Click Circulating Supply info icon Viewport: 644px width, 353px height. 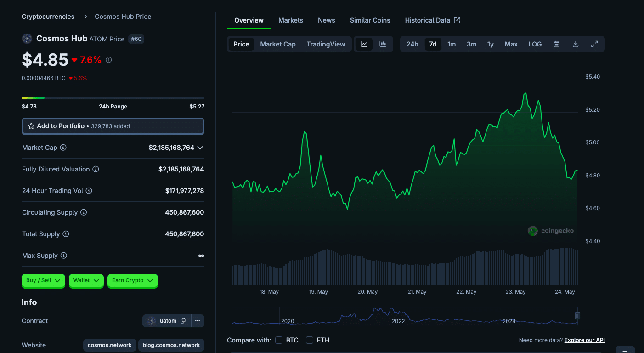click(x=84, y=212)
